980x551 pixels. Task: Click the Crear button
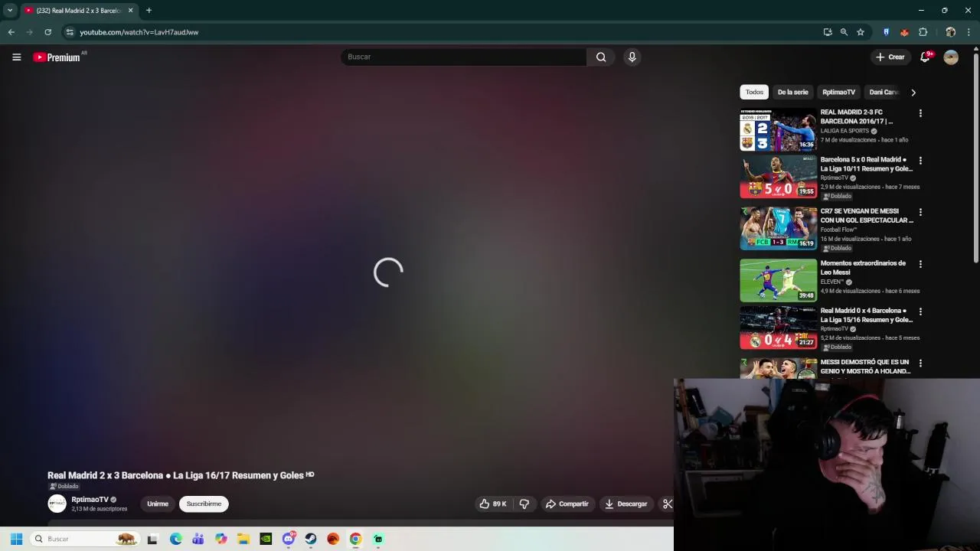click(x=890, y=57)
